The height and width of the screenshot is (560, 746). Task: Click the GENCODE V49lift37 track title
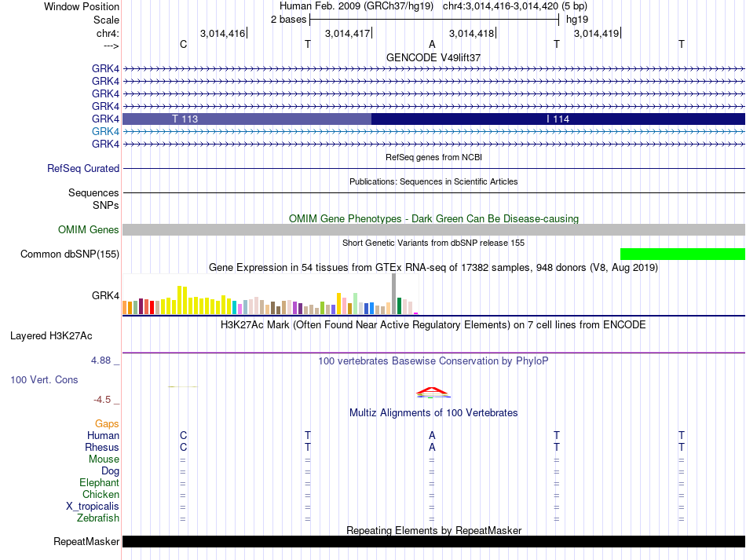pos(433,57)
